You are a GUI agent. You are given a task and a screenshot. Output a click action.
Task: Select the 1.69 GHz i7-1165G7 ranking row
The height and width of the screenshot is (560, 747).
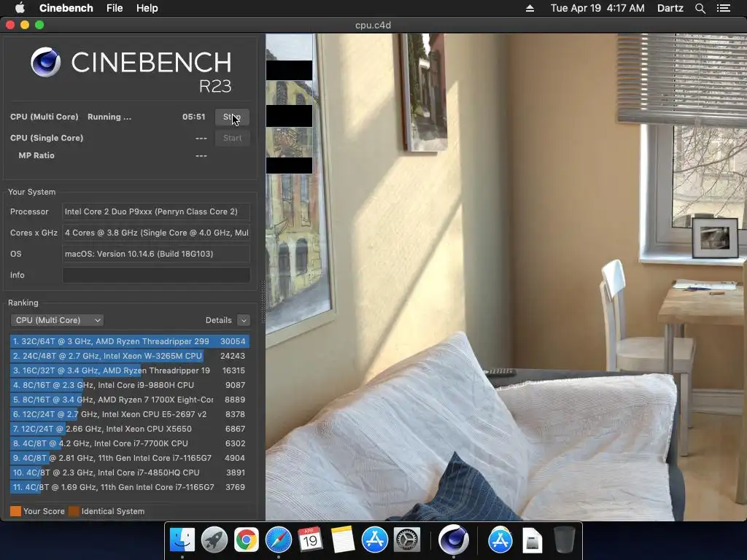(130, 487)
